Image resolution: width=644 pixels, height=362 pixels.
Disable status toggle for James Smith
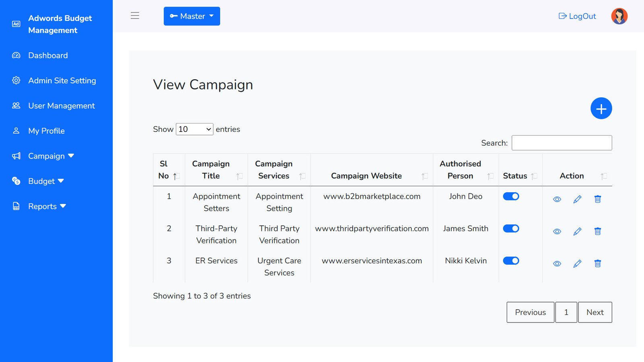(x=511, y=228)
